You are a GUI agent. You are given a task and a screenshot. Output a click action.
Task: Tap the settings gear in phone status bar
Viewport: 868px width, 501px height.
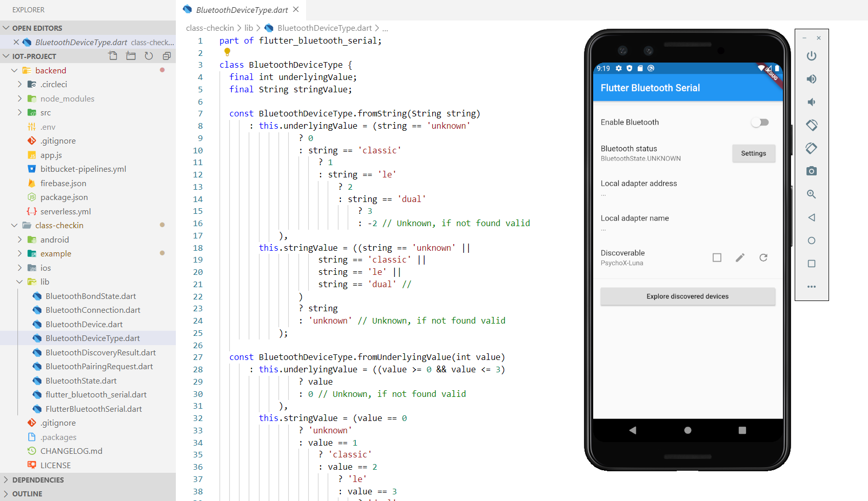pyautogui.click(x=619, y=68)
